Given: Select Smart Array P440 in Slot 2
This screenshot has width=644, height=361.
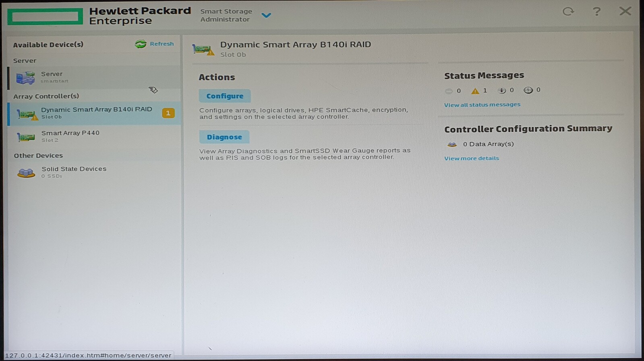Looking at the screenshot, I should (x=94, y=136).
